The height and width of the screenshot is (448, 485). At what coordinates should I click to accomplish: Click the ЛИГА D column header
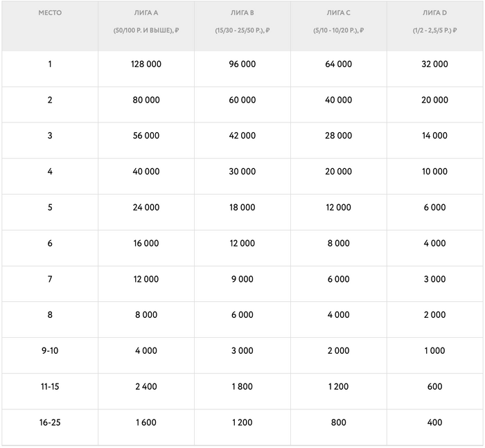[434, 13]
